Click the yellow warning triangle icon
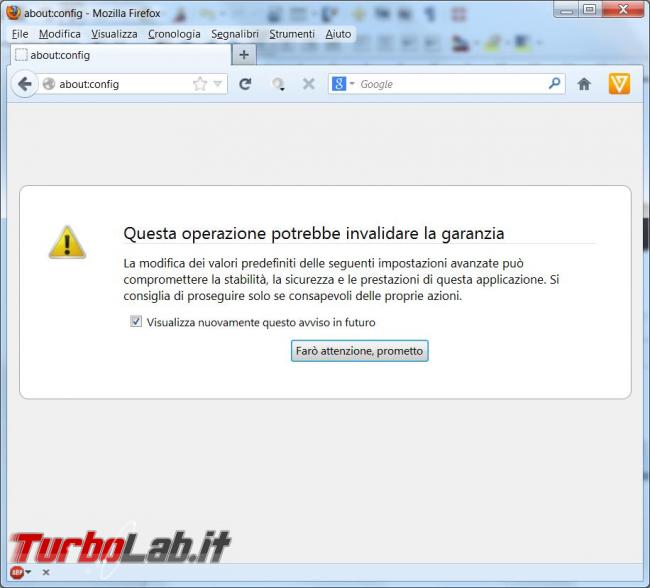 click(67, 242)
